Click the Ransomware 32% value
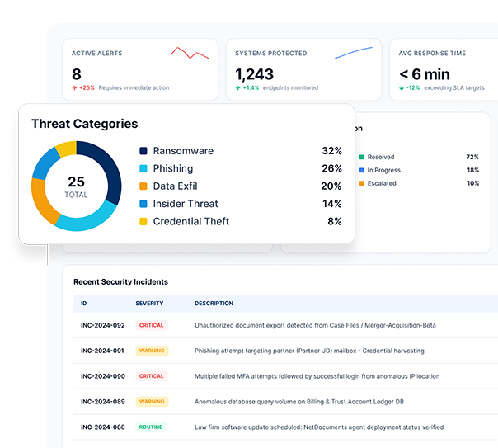The width and height of the screenshot is (498, 448). (332, 151)
